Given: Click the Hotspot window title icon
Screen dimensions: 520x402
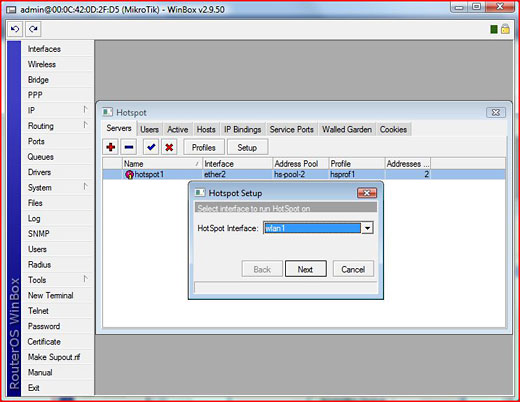Looking at the screenshot, I should [107, 112].
